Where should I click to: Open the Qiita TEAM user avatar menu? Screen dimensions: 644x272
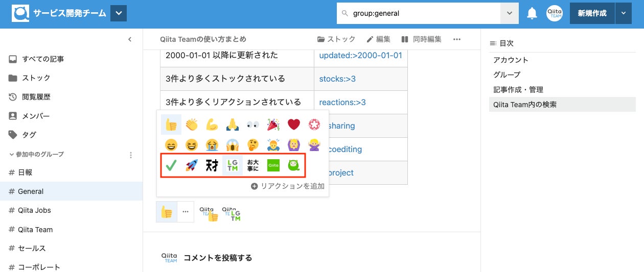pos(555,13)
